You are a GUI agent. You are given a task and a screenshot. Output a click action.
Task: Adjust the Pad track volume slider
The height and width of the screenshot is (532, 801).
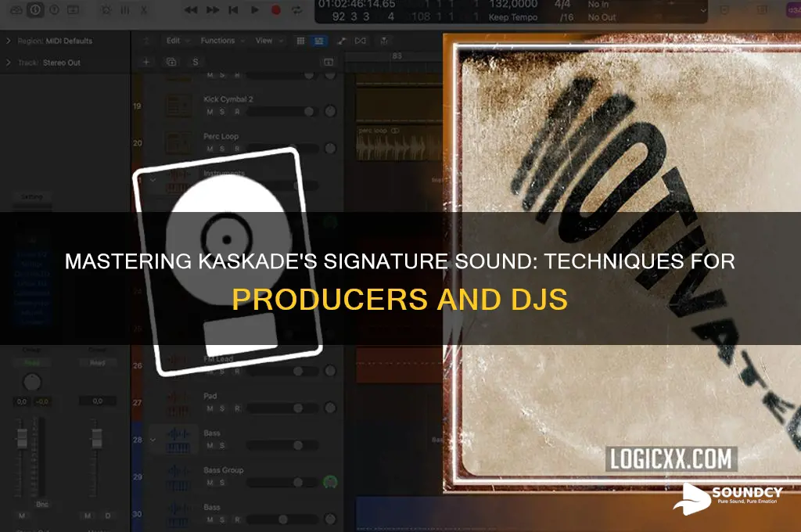point(282,408)
